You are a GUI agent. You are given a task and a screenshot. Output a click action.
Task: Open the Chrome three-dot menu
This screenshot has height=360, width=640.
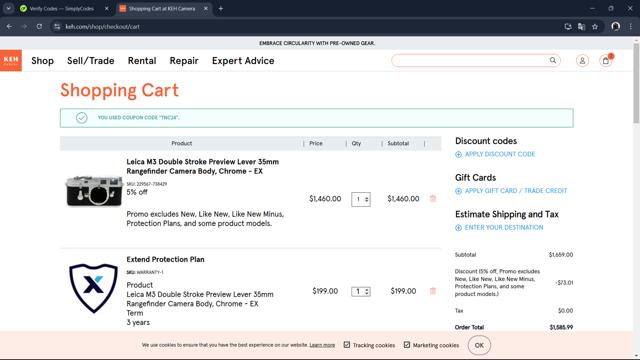[630, 27]
